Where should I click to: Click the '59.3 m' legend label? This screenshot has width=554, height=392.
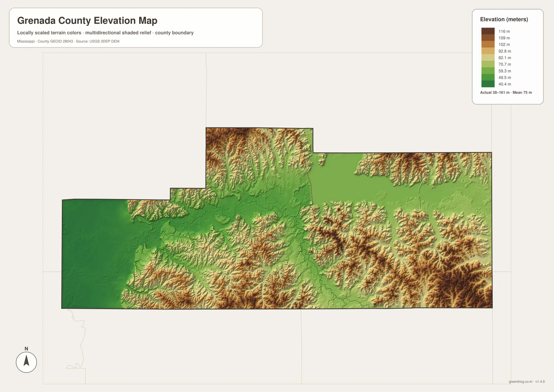505,71
